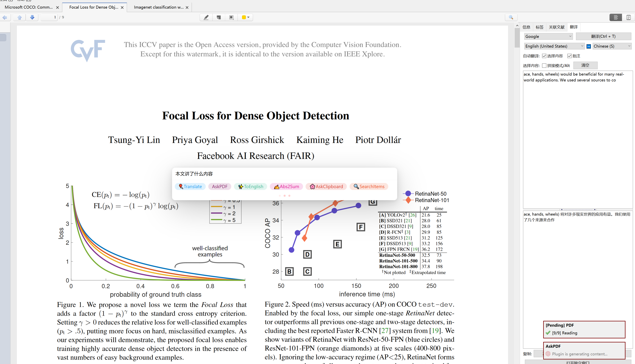
Task: Close the Focal Loss tab
Action: click(122, 8)
